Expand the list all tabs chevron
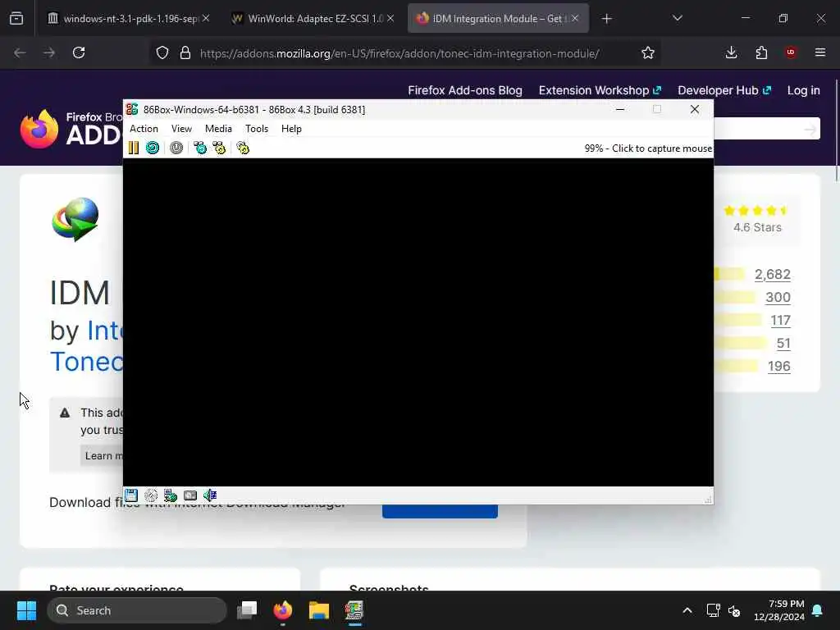 (x=677, y=18)
